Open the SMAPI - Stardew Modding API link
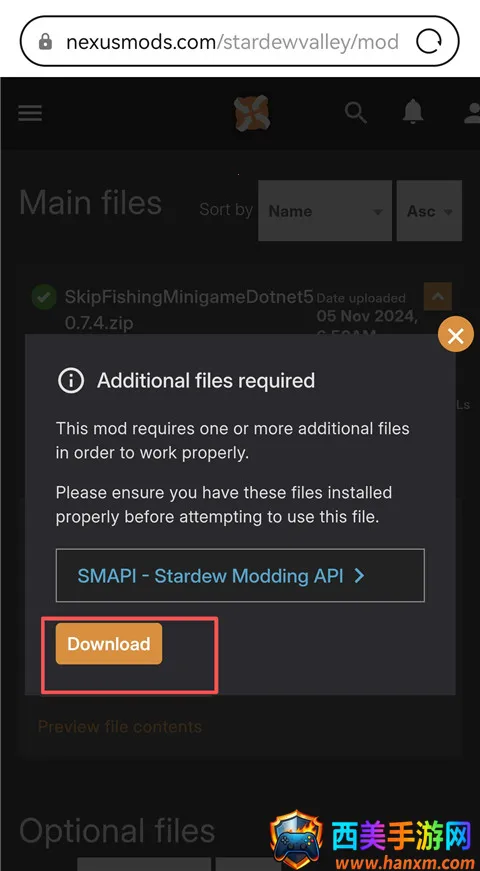480x871 pixels. pyautogui.click(x=240, y=575)
